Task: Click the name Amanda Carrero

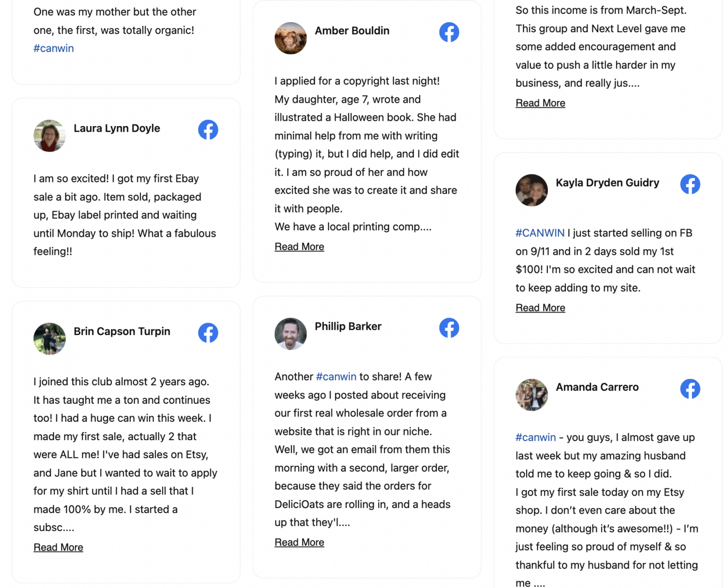Action: click(x=597, y=387)
